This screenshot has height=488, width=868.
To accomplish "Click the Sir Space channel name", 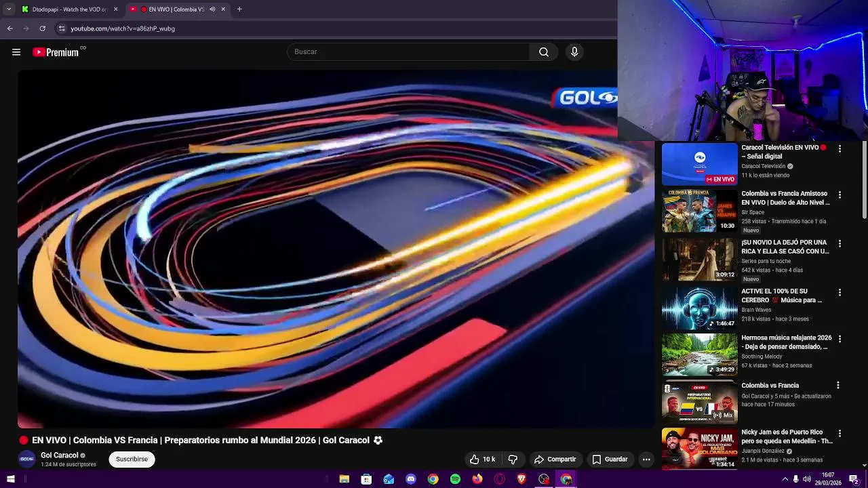I will (x=753, y=212).
